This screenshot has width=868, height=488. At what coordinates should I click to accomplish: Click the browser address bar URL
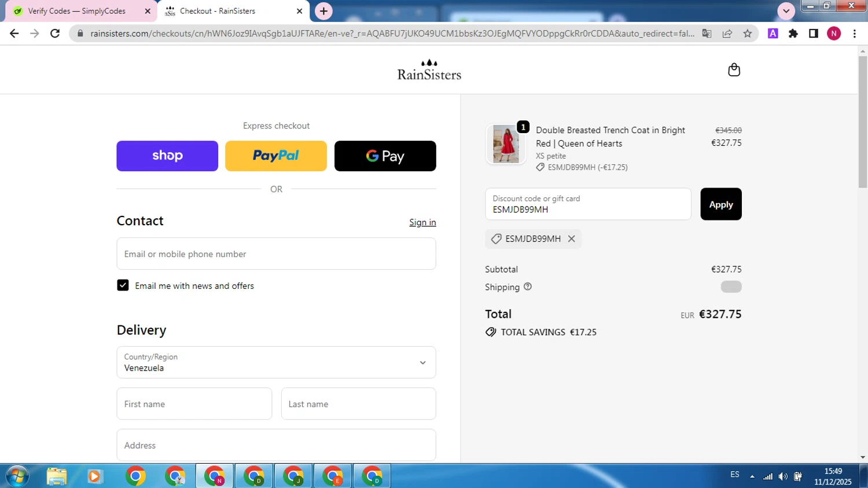click(x=392, y=34)
